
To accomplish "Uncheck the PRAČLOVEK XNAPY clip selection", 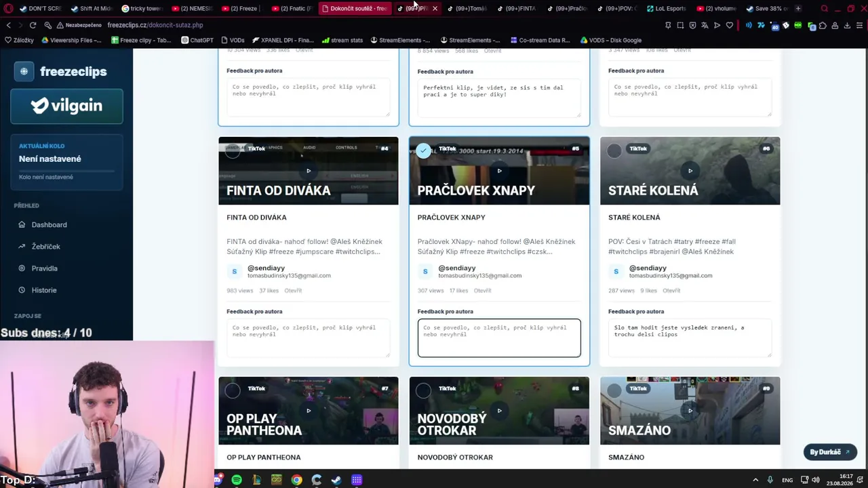I will (x=424, y=150).
